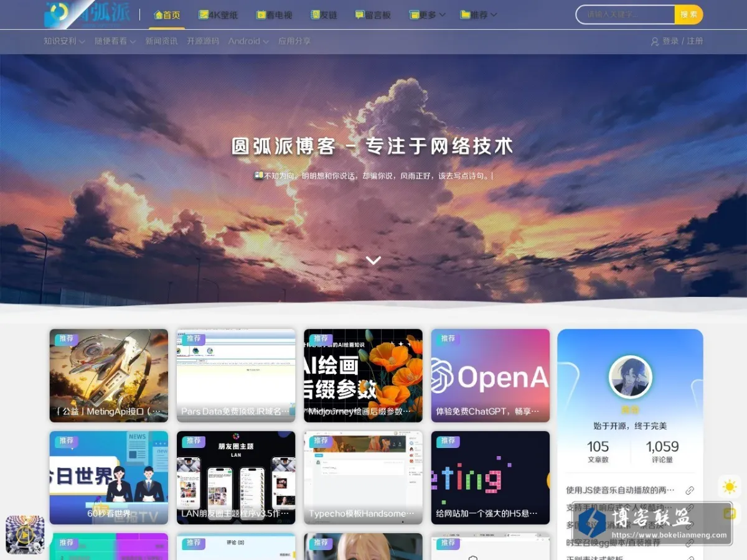This screenshot has width=747, height=560.
Task: Open the 留言板 message board
Action: point(373,14)
